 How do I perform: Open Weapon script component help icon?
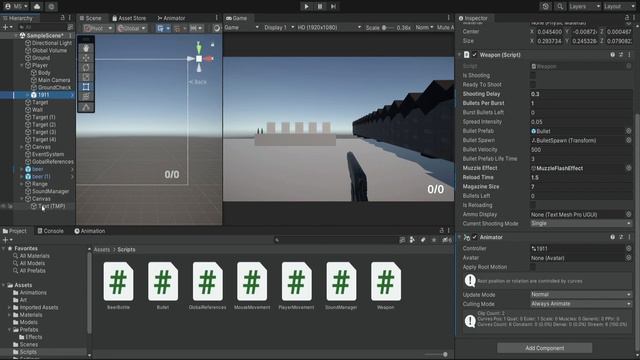coord(612,55)
